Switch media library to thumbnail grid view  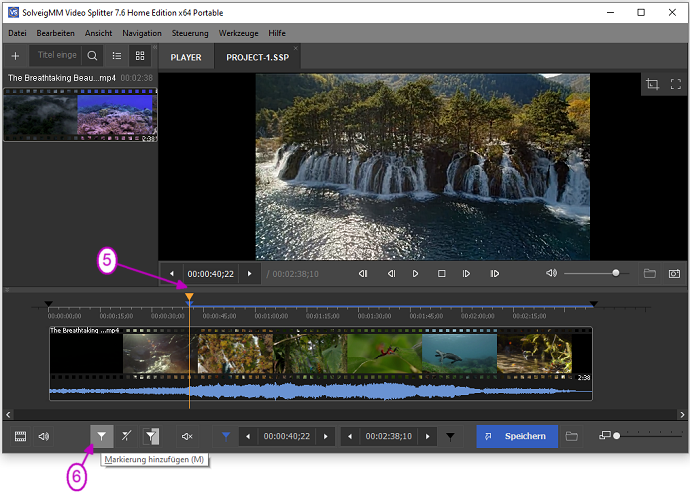140,56
